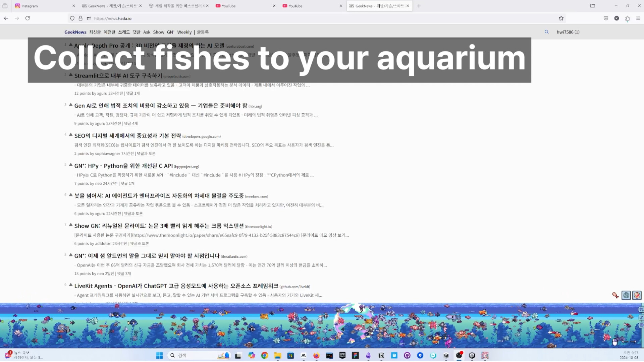The height and width of the screenshot is (362, 644).
Task: Launch OBS Studio from the taskbar
Action: 460,355
